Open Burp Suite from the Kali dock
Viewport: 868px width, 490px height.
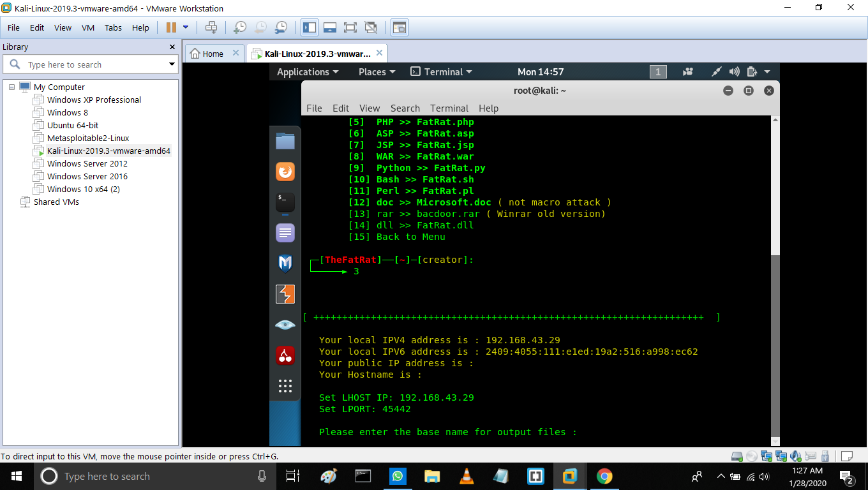285,293
